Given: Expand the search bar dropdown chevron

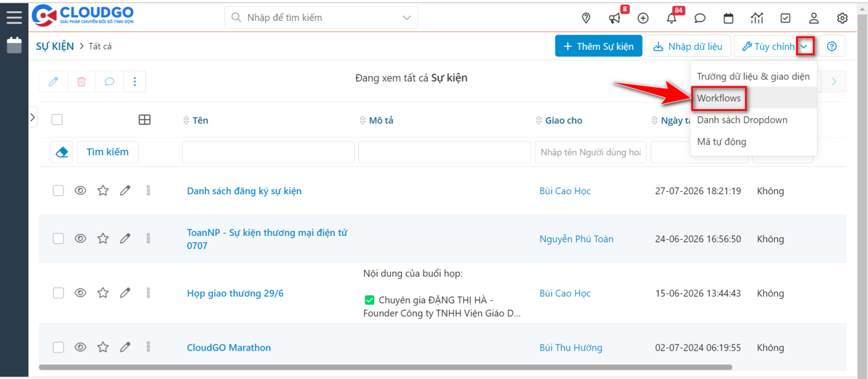Looking at the screenshot, I should click(x=406, y=17).
